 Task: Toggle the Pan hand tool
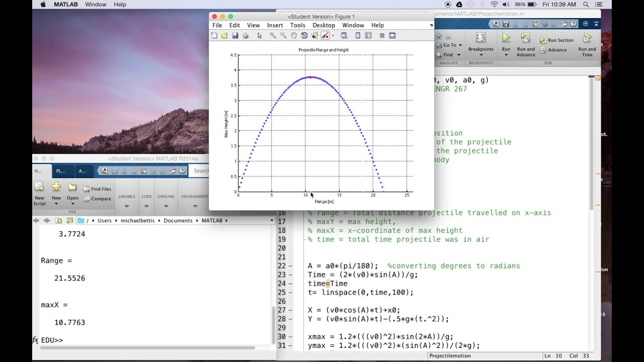tap(294, 36)
